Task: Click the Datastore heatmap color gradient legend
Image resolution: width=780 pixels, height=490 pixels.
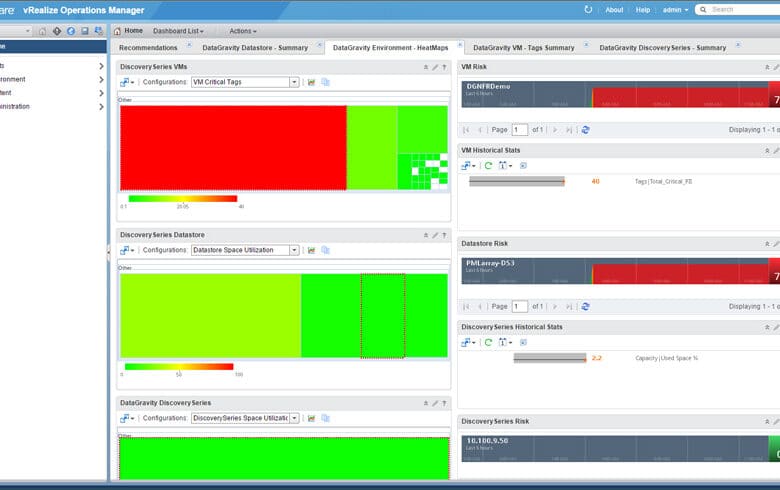Action: point(179,367)
